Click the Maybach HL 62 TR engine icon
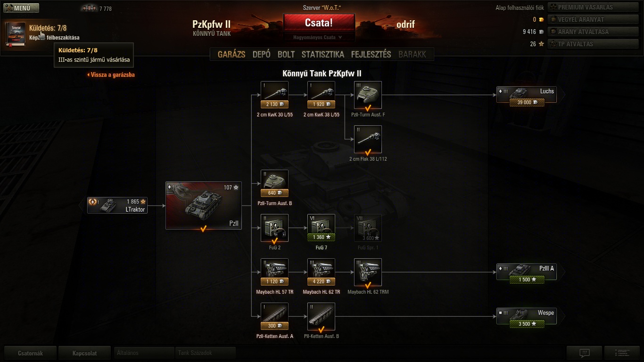The height and width of the screenshot is (362, 644). [321, 272]
